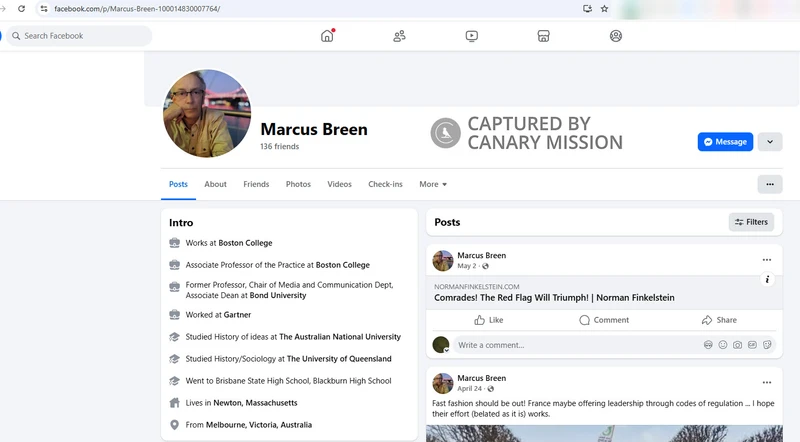Open the Norman Finkelstein article link
Screen dimensions: 800x442
tap(554, 298)
